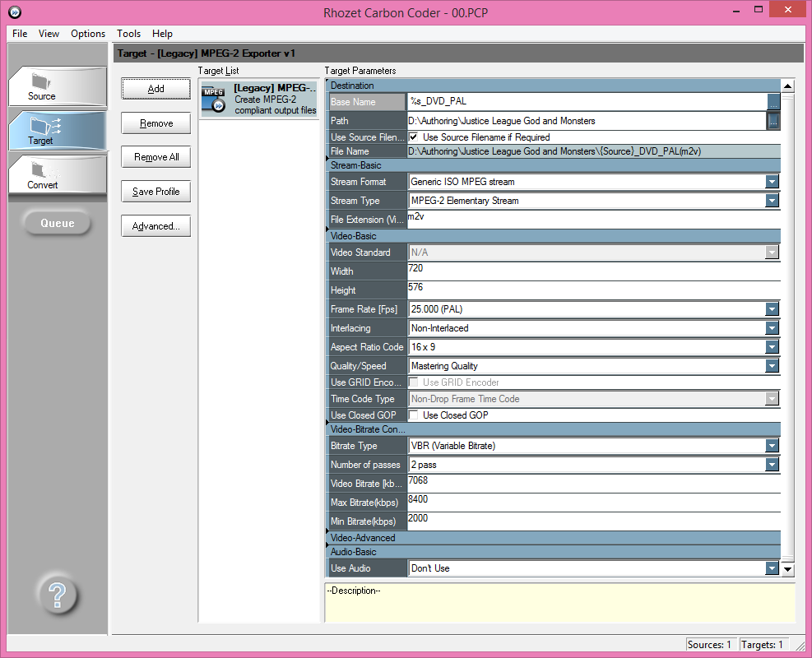Open the Tools menu
This screenshot has height=658, width=812.
[128, 34]
